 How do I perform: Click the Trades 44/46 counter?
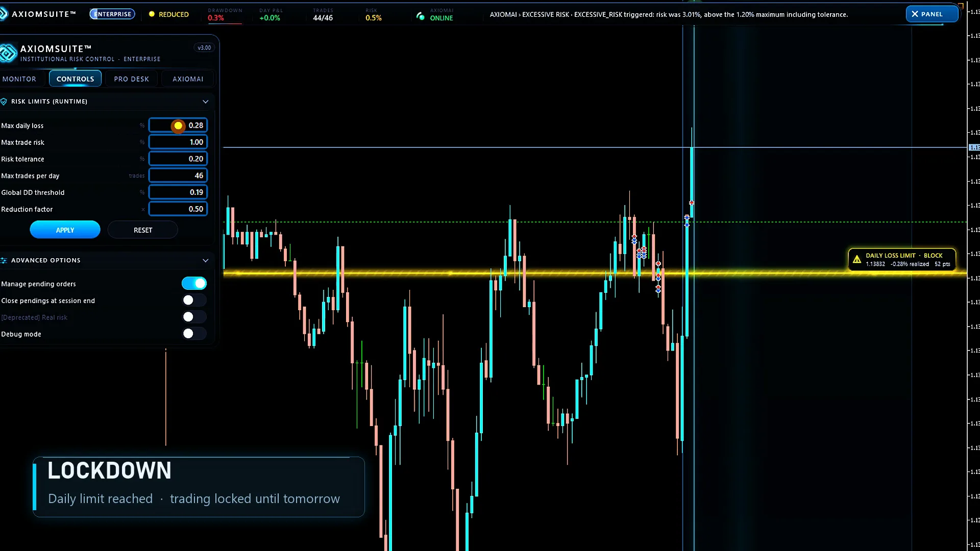coord(323,15)
